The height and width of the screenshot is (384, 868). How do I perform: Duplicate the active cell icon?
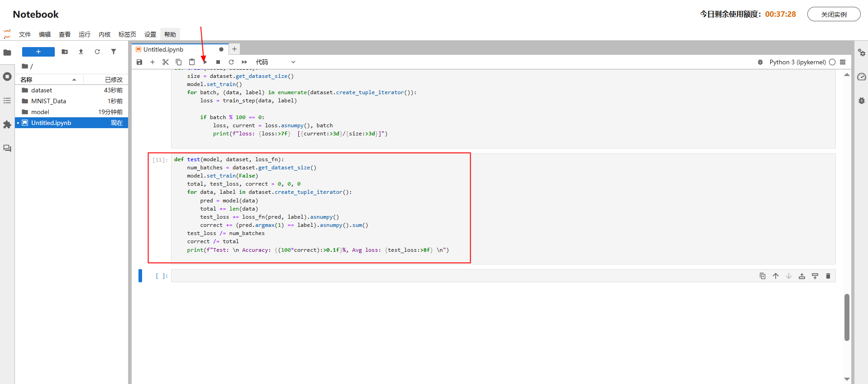(763, 276)
